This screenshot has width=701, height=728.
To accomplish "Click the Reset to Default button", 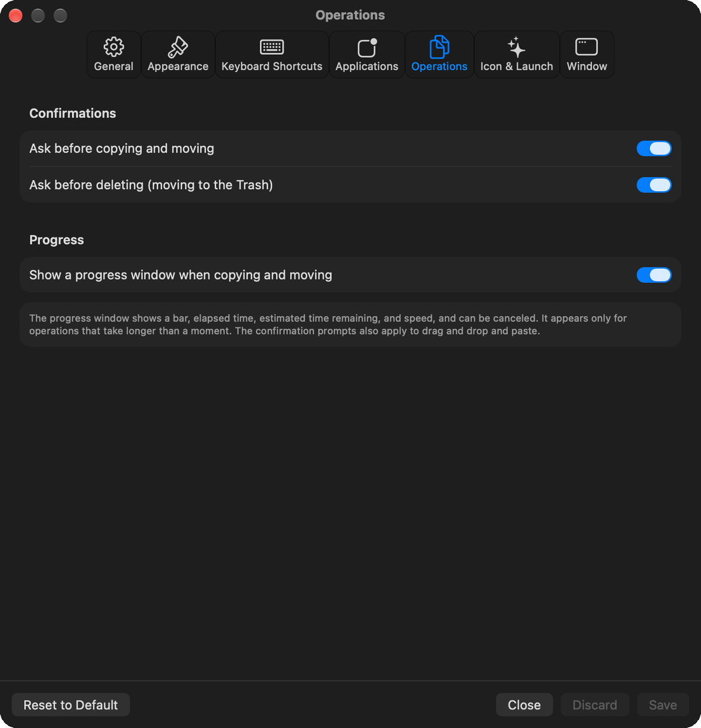I will pyautogui.click(x=71, y=705).
